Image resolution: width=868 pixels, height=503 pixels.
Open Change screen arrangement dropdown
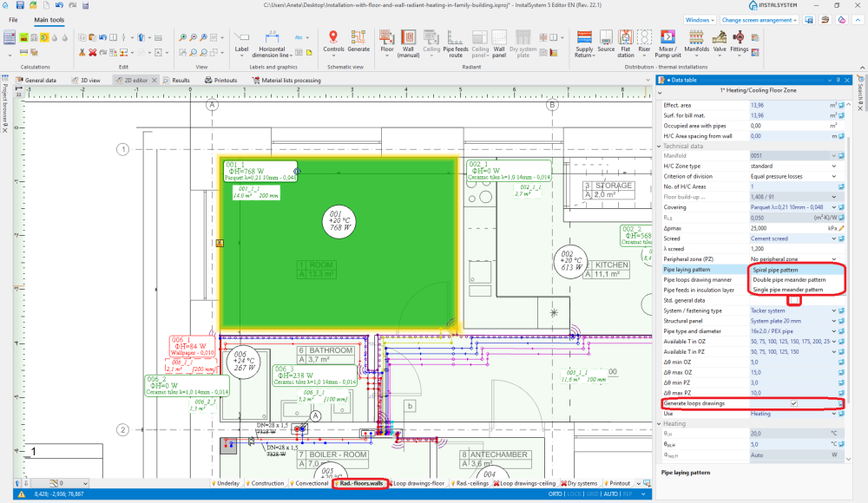[x=759, y=20]
